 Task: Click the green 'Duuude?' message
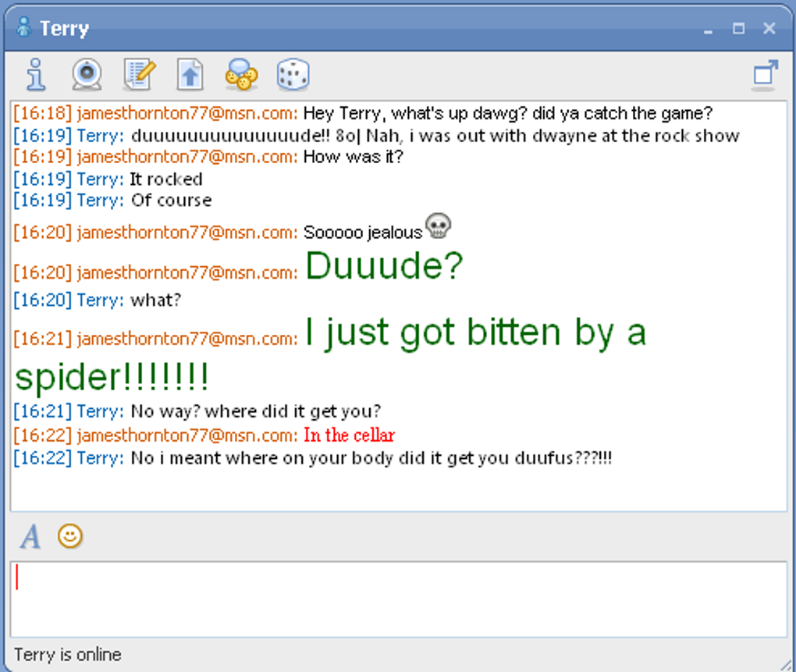(384, 265)
